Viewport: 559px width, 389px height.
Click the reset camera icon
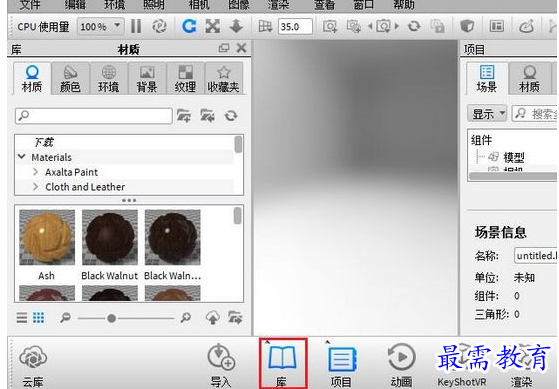(x=414, y=26)
